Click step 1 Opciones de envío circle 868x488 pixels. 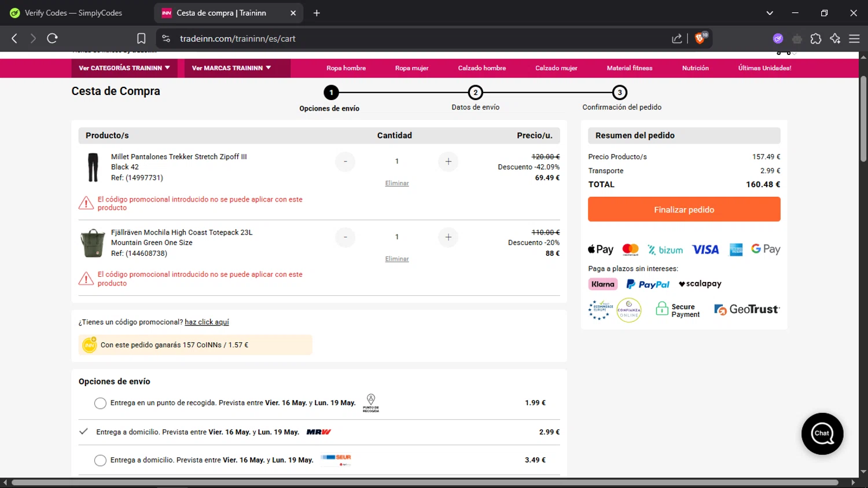[x=331, y=92]
